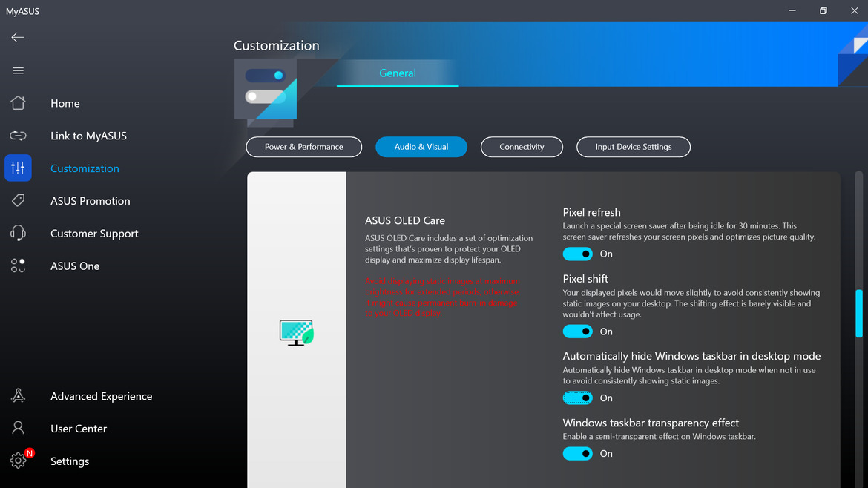This screenshot has height=488, width=868.
Task: Toggle the hamburger menu icon
Action: 18,70
